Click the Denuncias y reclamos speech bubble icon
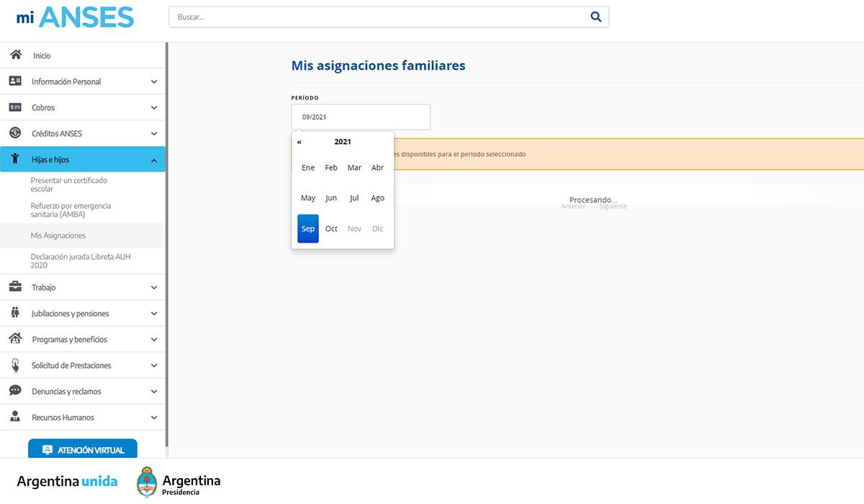The image size is (864, 504). tap(15, 391)
